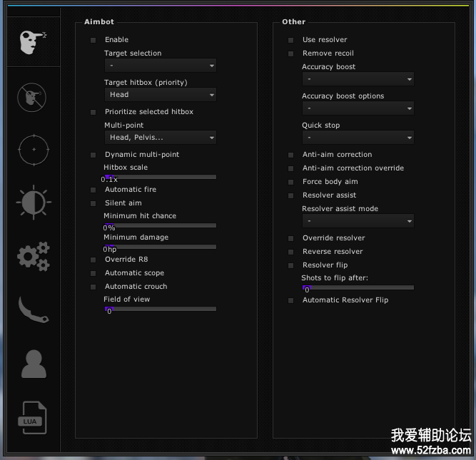476x460 pixels.
Task: Select the crossed-out head sidebar icon
Action: (32, 96)
